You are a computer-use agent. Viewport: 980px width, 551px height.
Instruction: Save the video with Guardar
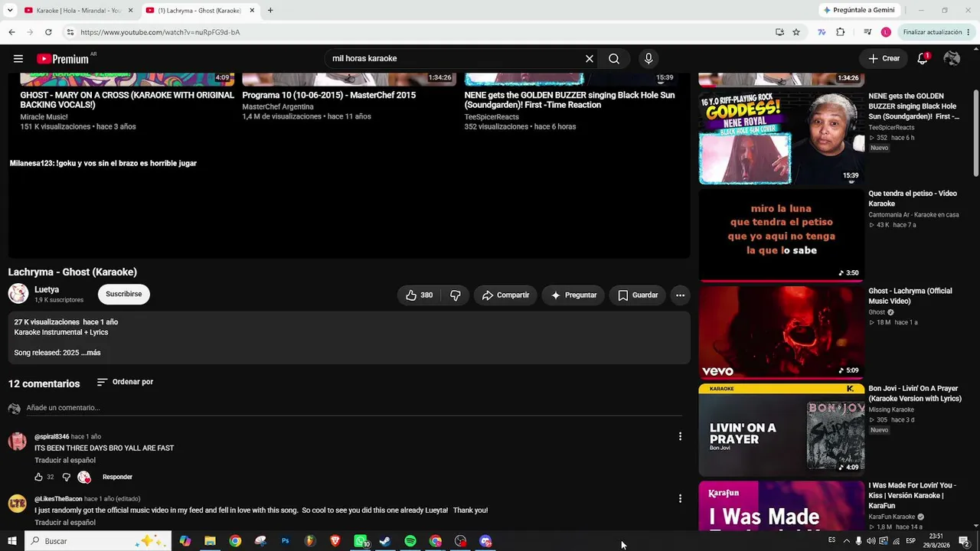click(x=638, y=295)
